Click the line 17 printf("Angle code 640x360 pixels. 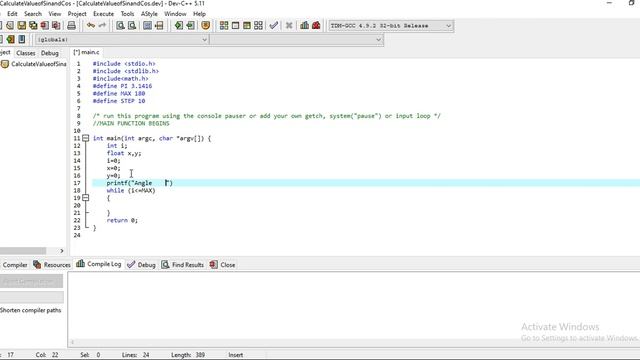point(140,183)
